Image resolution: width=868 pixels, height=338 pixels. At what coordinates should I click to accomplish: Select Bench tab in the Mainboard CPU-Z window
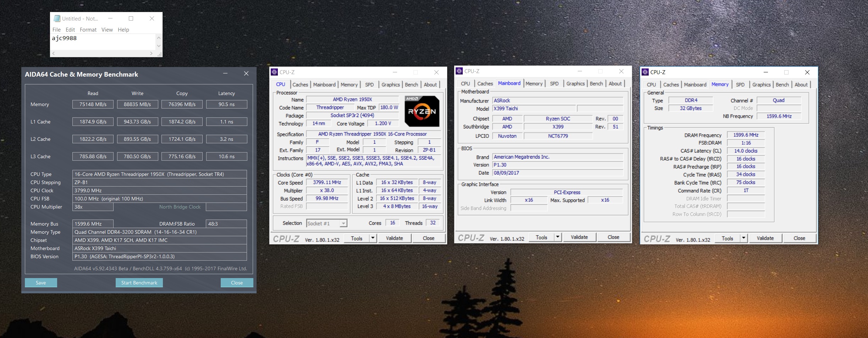click(x=596, y=83)
